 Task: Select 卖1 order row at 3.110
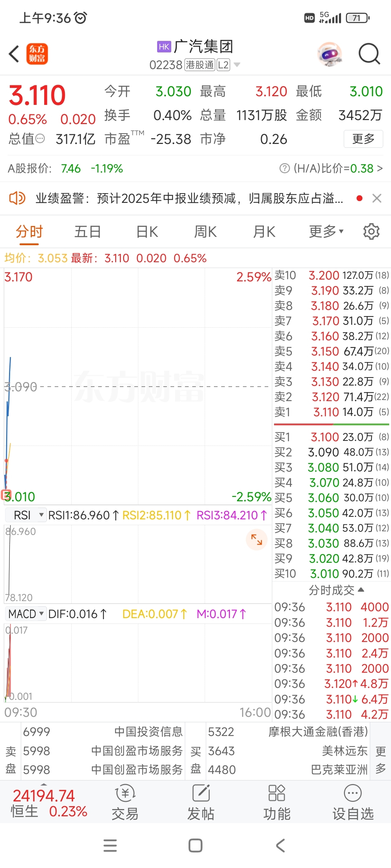[x=332, y=412]
